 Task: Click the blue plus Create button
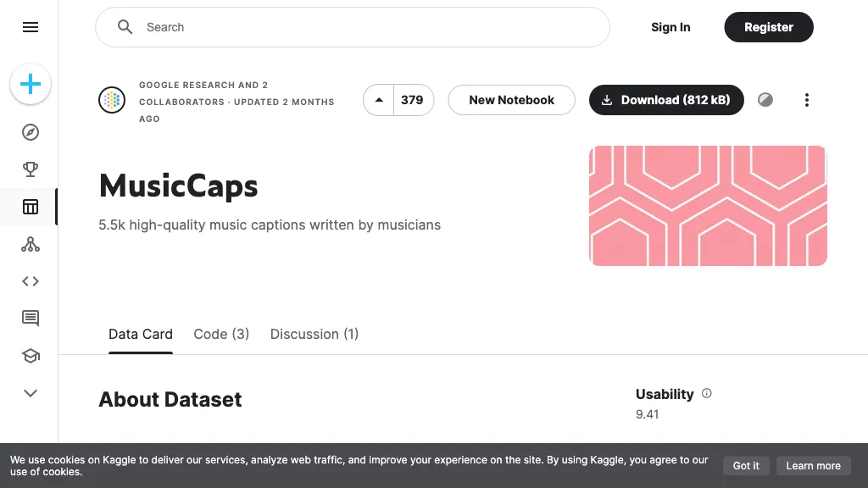tap(31, 84)
